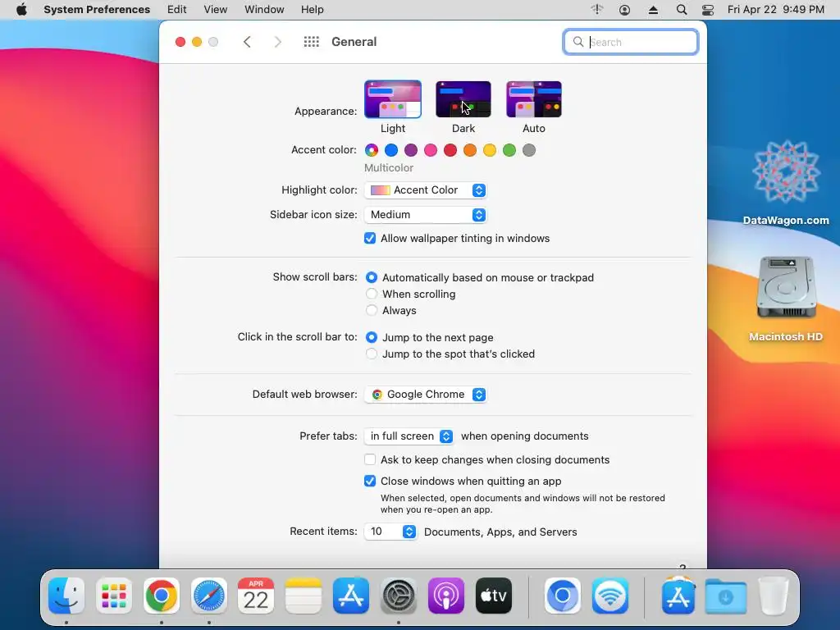Go back with the left chevron

pos(247,42)
